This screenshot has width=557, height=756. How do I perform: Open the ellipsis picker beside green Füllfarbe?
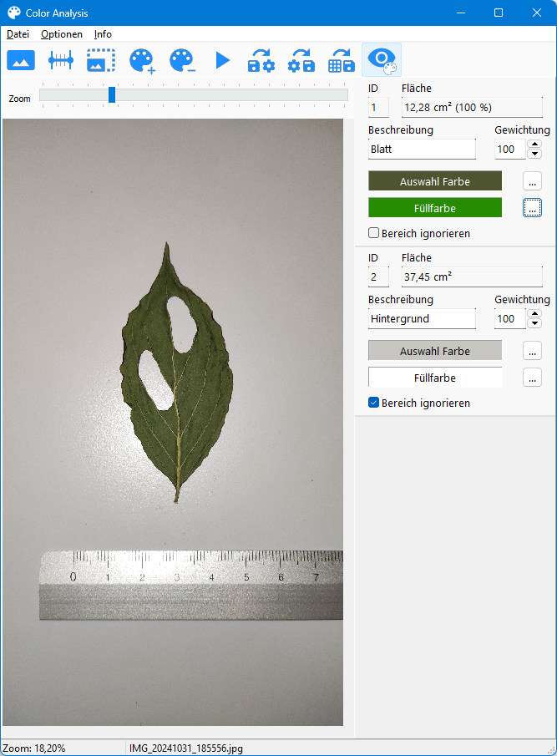532,208
